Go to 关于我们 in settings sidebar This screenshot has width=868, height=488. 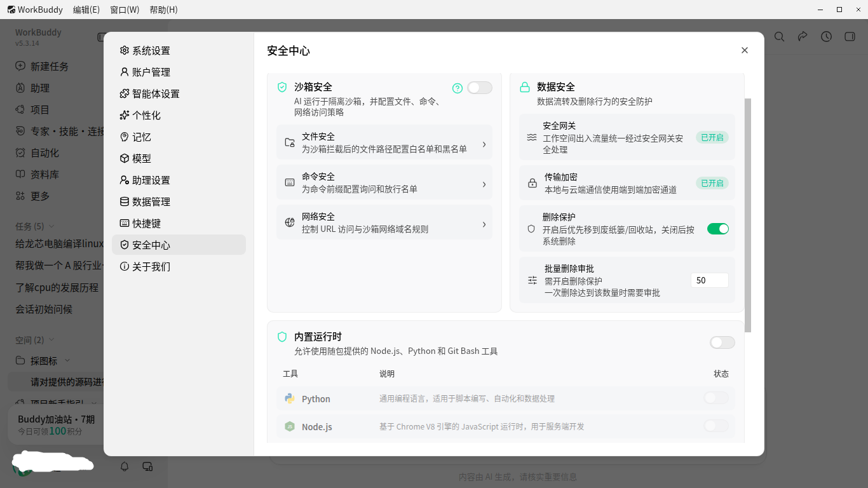(x=179, y=267)
